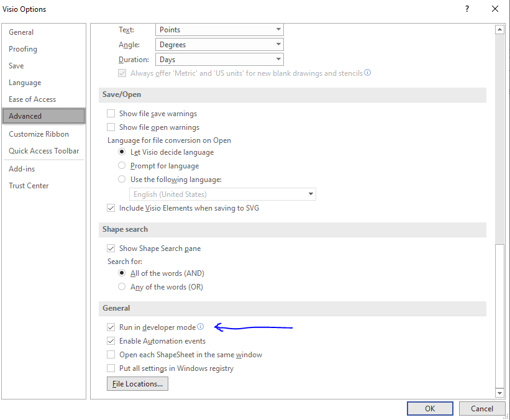
Task: Confirm with the OK button
Action: tap(430, 409)
